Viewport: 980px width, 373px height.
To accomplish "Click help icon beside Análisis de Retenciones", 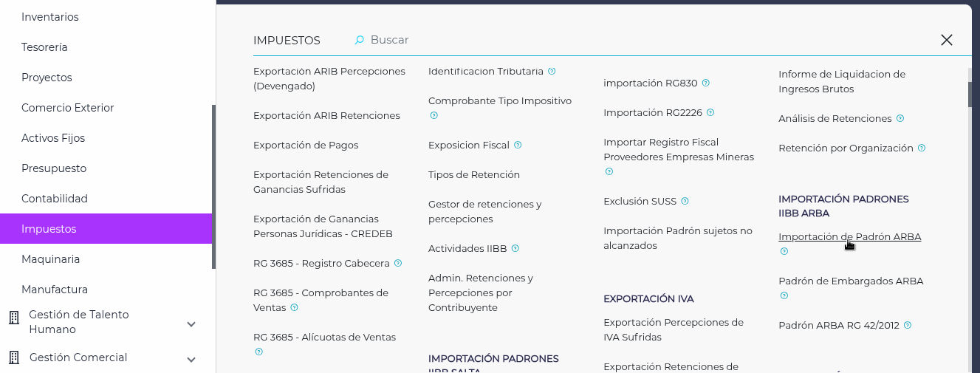I will click(900, 119).
